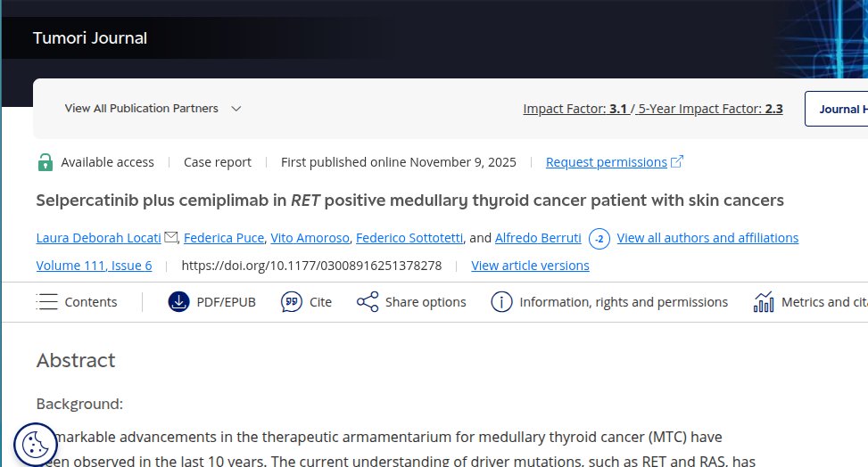Viewport: 868px width, 467px height.
Task: Click the Share options icon
Action: [x=368, y=302]
